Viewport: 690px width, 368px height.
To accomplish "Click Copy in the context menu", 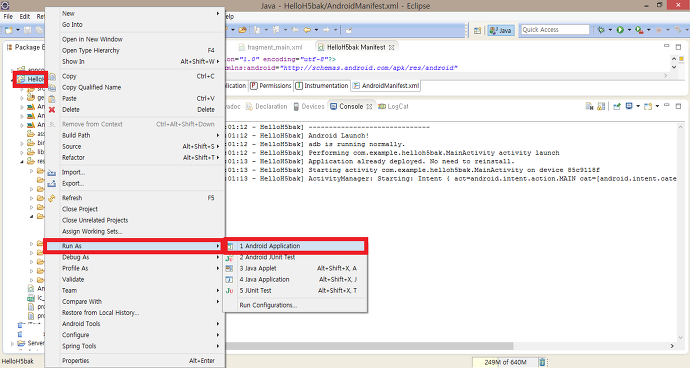I will [x=134, y=76].
